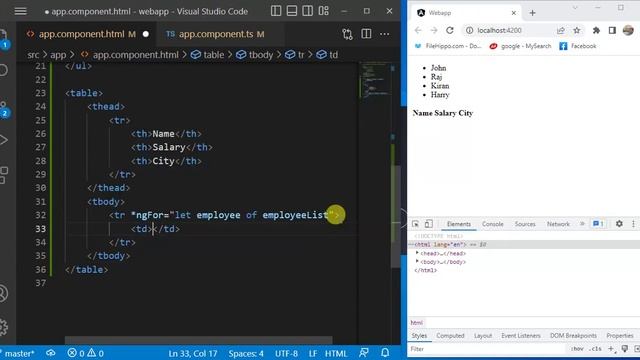Switch to DevTools Console tab
Viewport: 640px width, 360px height.
493,224
